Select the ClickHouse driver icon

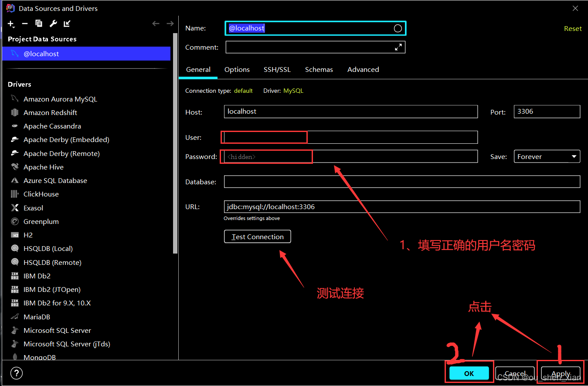click(15, 194)
